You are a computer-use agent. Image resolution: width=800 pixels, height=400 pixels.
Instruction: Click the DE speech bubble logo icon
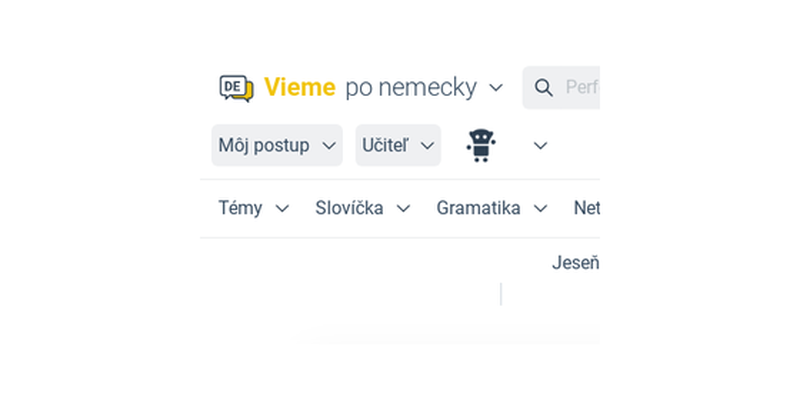236,88
